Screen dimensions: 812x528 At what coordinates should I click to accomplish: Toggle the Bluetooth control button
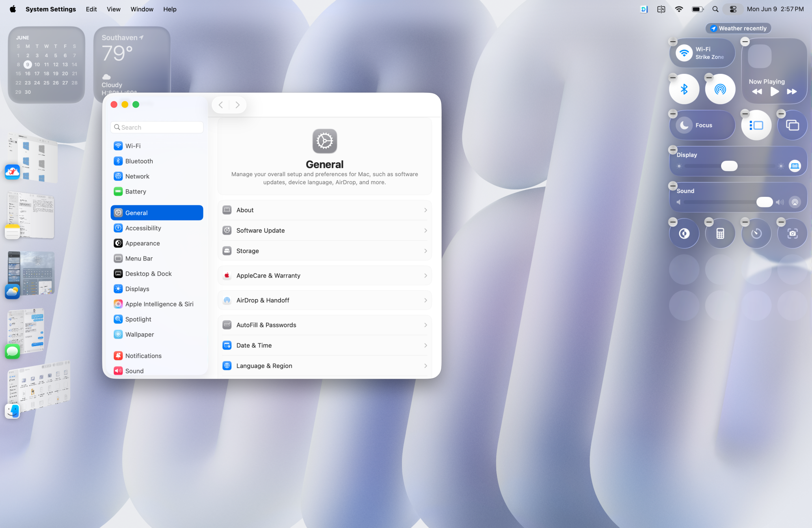click(x=684, y=89)
